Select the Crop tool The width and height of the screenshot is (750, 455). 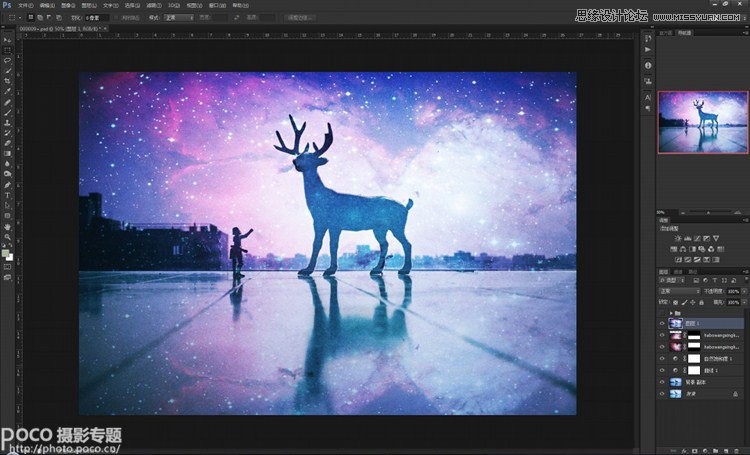pos(7,81)
